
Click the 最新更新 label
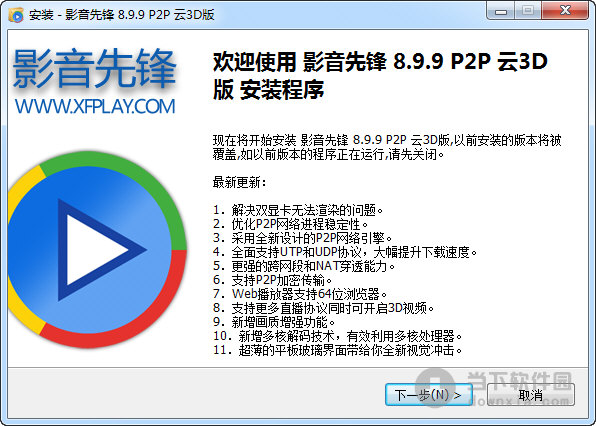point(239,182)
